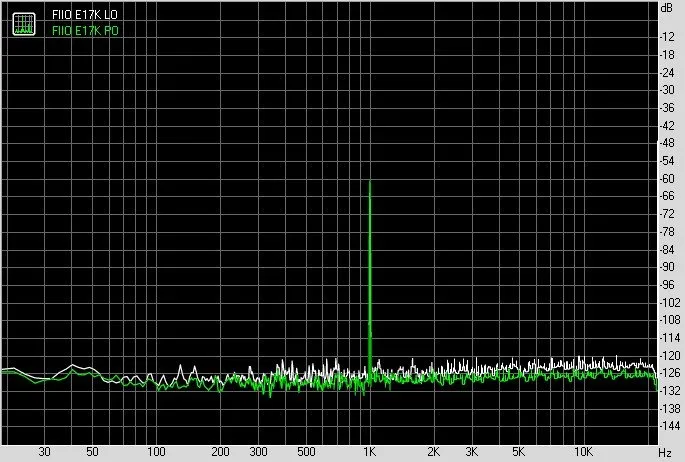The image size is (685, 462).
Task: Select the white 'FIIO E17K LO' legend label
Action: [85, 15]
